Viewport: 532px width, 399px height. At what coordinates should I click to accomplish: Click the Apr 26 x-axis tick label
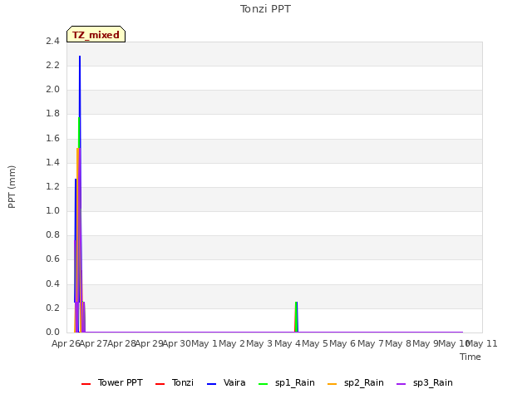tap(66, 343)
